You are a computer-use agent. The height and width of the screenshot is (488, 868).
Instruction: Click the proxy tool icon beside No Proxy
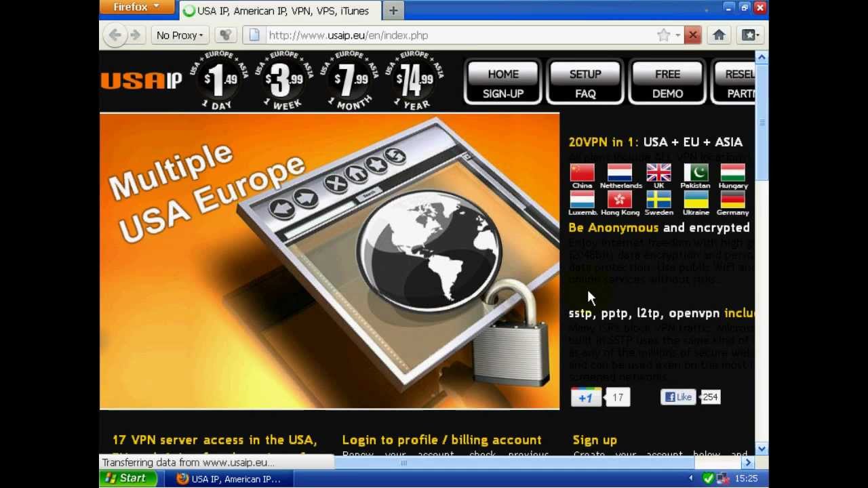[226, 35]
